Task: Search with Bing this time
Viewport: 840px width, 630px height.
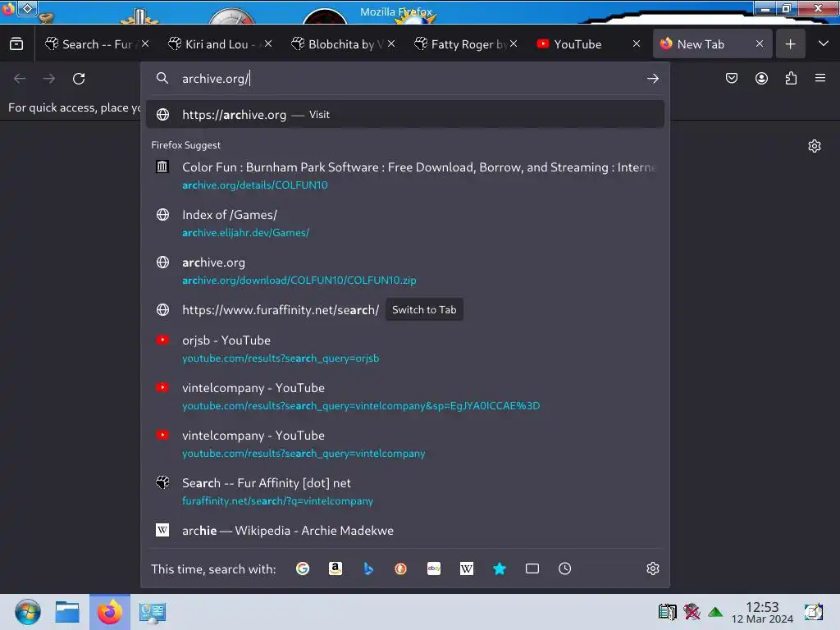Action: 368,568
